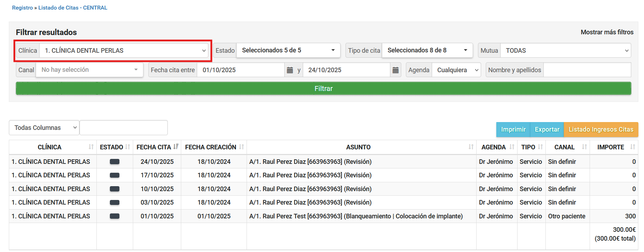Sort by Asunto column sort icon
This screenshot has height=252, width=644.
tap(471, 147)
